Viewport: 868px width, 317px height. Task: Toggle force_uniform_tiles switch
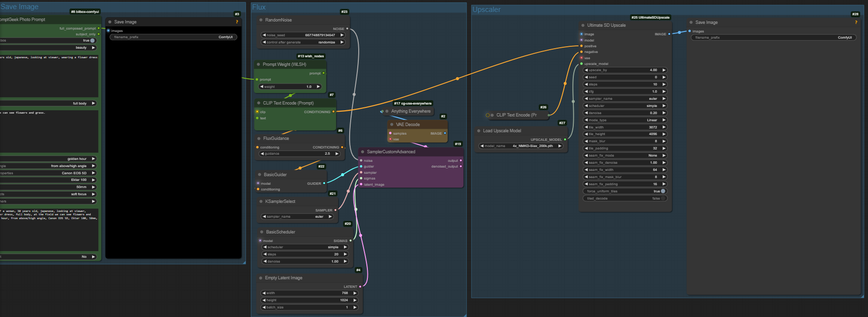(662, 191)
